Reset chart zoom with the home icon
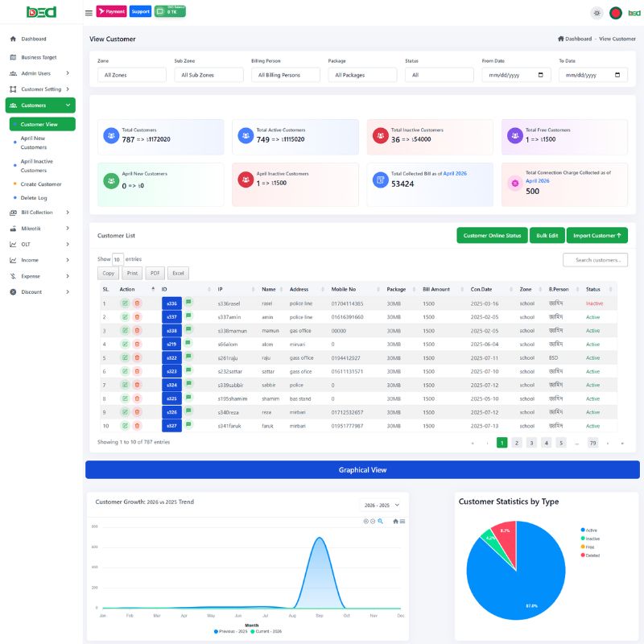Image resolution: width=644 pixels, height=644 pixels. tap(395, 522)
